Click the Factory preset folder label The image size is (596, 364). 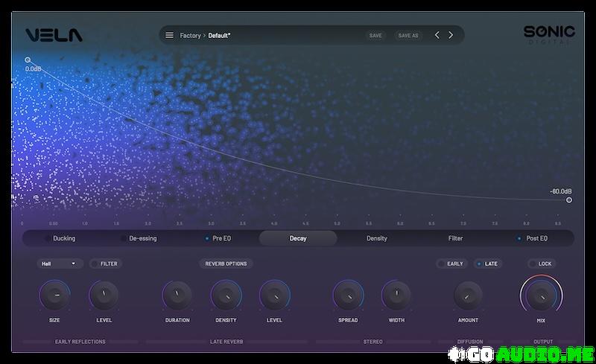[x=190, y=35]
